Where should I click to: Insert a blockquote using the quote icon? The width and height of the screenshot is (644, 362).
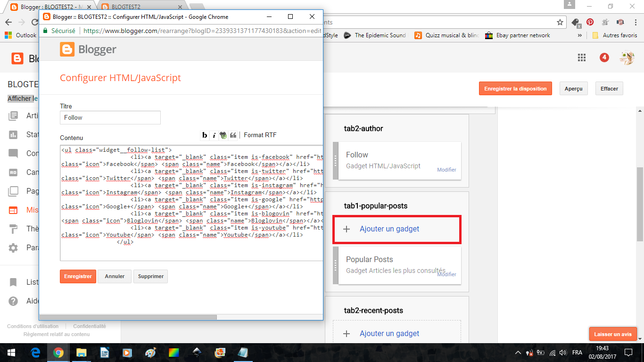(233, 135)
